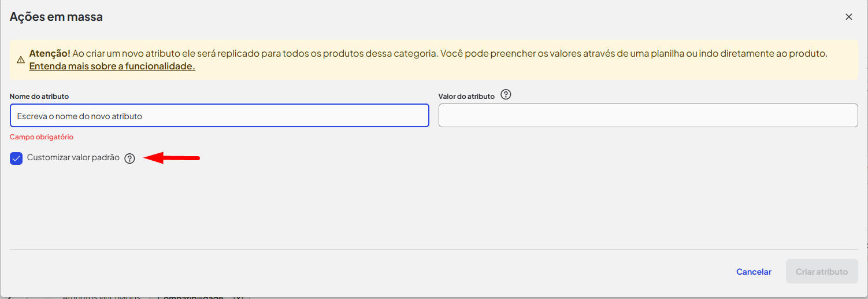Click the Criar atributo button
This screenshot has width=868, height=299.
(821, 271)
